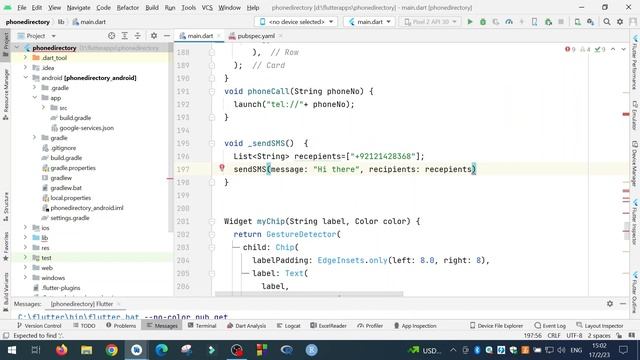This screenshot has width=640, height=360.
Task: Toggle the Flutter Performance side tab
Action: tap(635, 63)
